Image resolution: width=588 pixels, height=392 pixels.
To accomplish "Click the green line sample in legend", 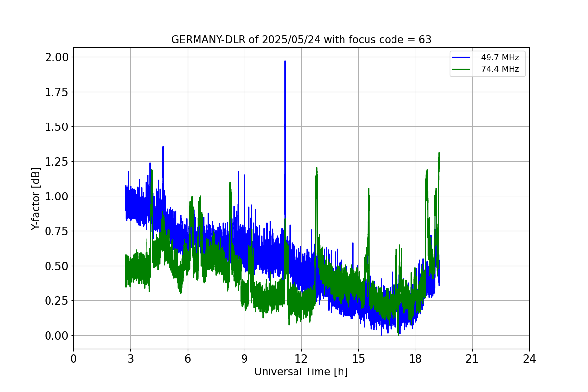I will pyautogui.click(x=462, y=69).
